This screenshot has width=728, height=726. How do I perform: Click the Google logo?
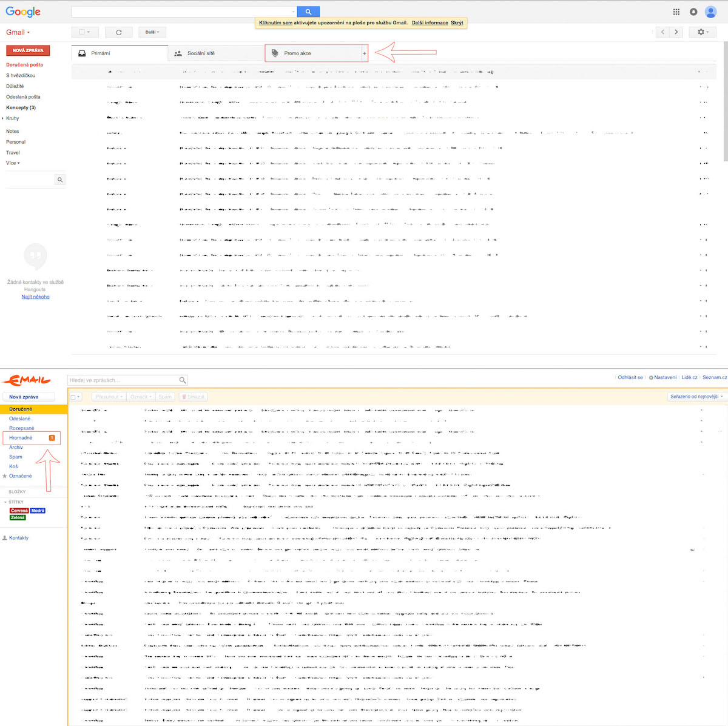(23, 12)
